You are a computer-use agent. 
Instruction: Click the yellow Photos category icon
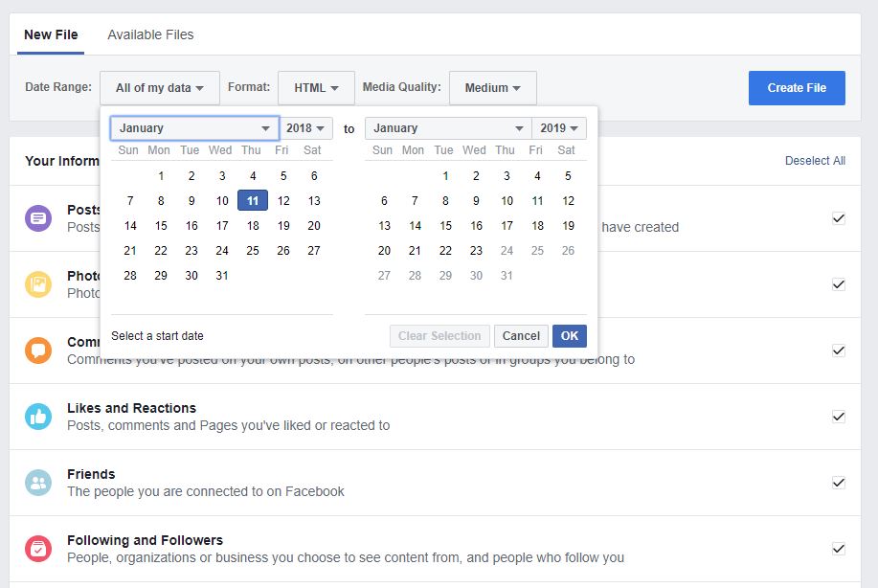pos(38,284)
